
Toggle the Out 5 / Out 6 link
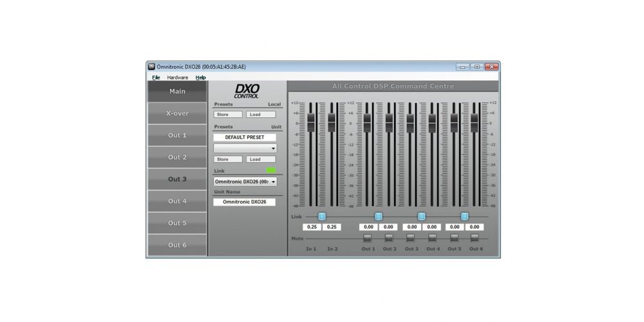(x=464, y=216)
